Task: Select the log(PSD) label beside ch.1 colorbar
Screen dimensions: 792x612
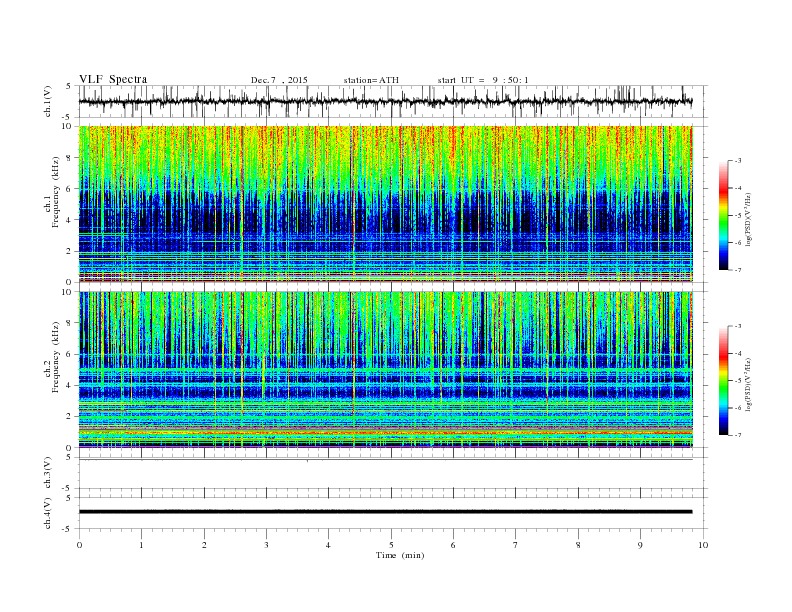Action: click(748, 219)
